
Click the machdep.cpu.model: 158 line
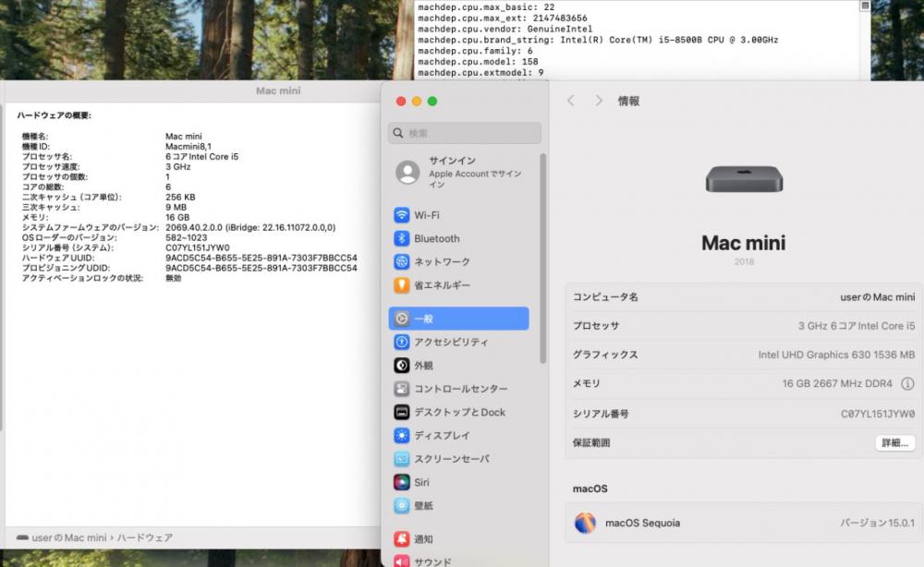[478, 62]
